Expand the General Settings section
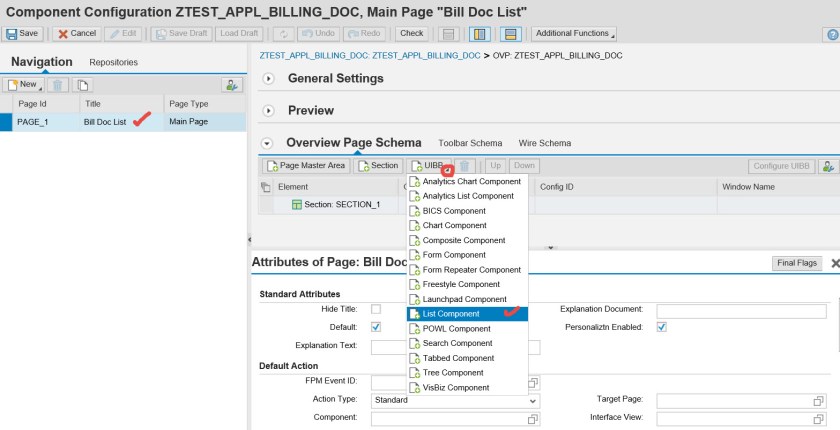Image resolution: width=840 pixels, height=430 pixels. [x=268, y=79]
